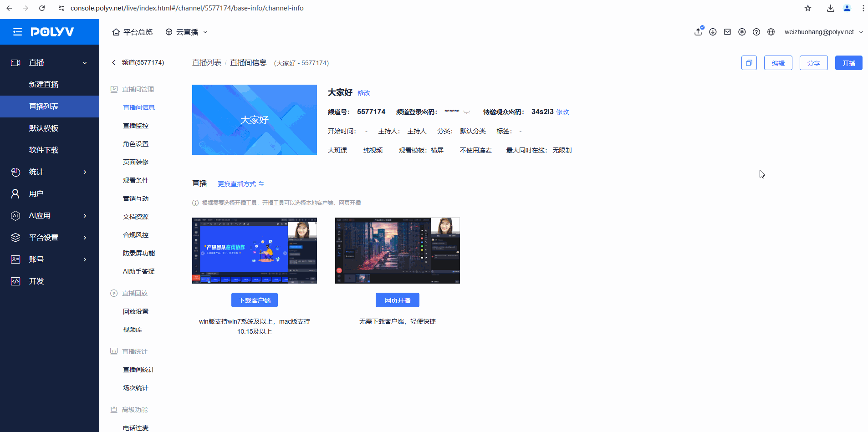Open the download center icon
This screenshot has width=868, height=432.
(x=713, y=32)
